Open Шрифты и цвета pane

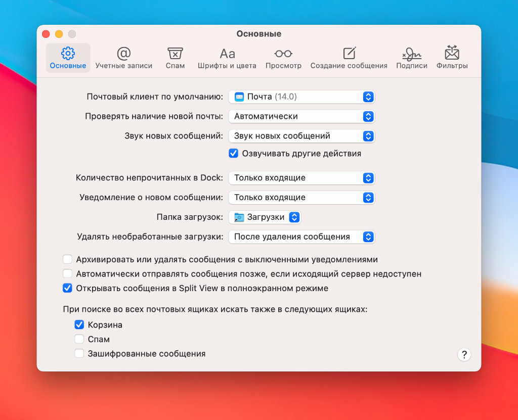point(227,58)
